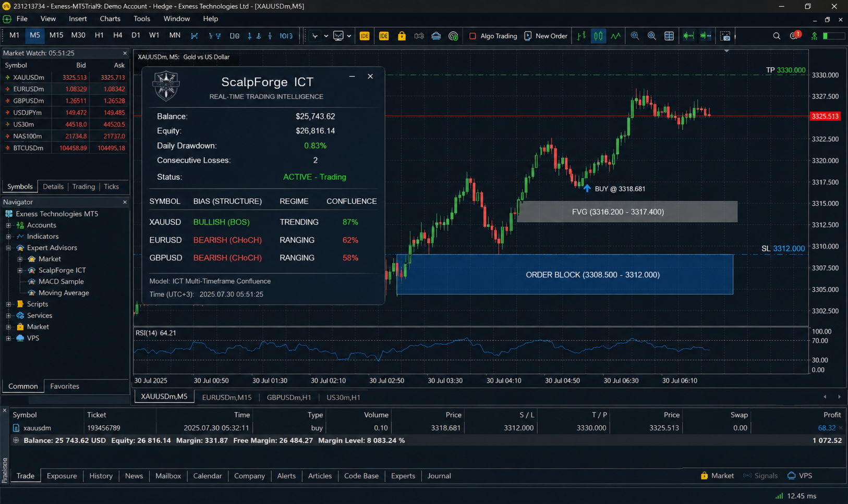The image size is (848, 504).
Task: Expand the Services node in Navigator
Action: pos(8,316)
